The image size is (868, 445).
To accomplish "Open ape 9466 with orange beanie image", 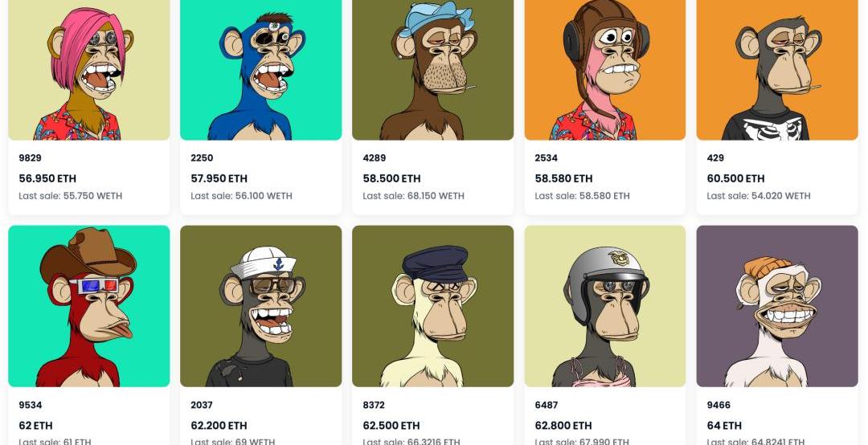I will 777,306.
